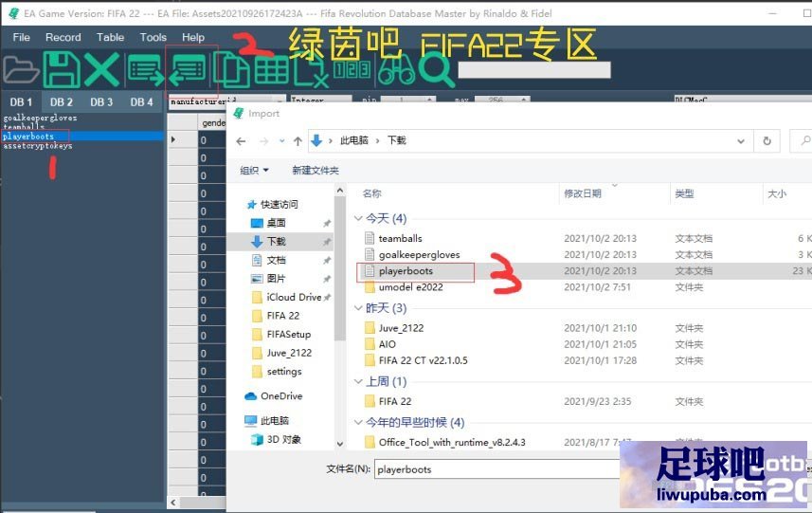Open the recent locations dropdown chevron

[x=281, y=141]
